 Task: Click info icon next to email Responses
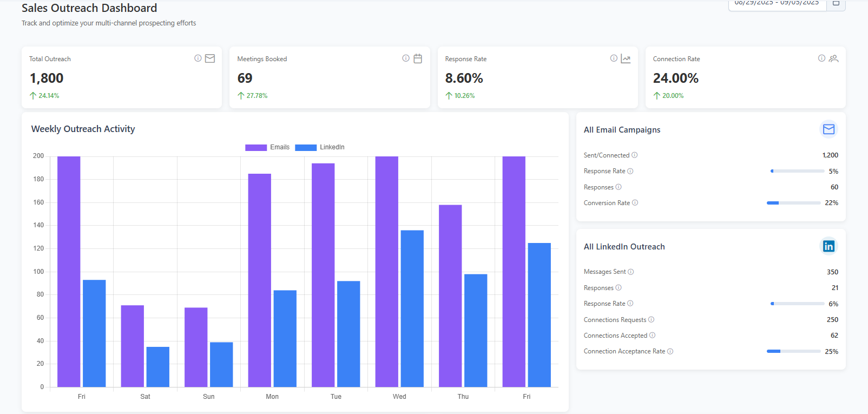pyautogui.click(x=619, y=187)
